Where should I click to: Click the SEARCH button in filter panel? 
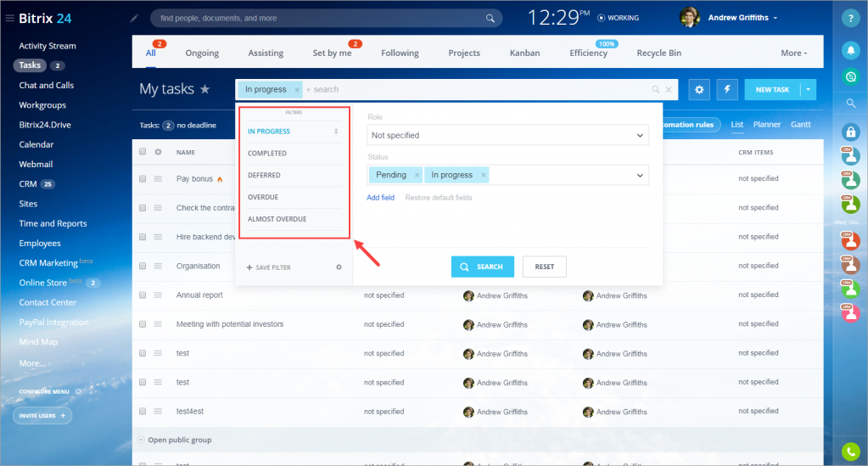click(x=482, y=267)
